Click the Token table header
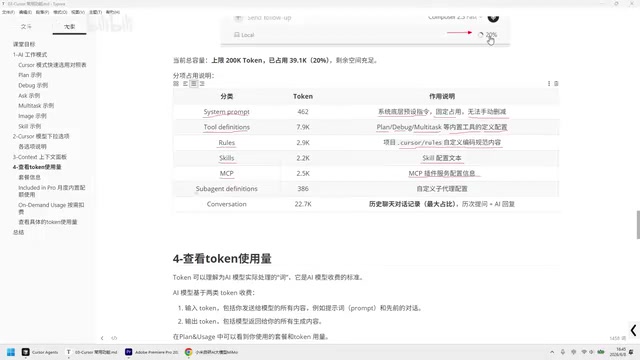Viewport: 640px width, 360px height. 303,96
